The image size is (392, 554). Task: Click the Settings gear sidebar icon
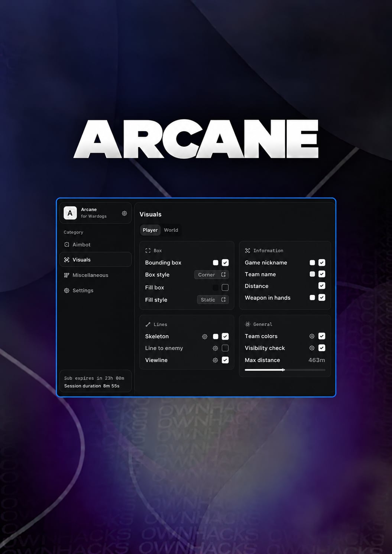[x=67, y=291]
